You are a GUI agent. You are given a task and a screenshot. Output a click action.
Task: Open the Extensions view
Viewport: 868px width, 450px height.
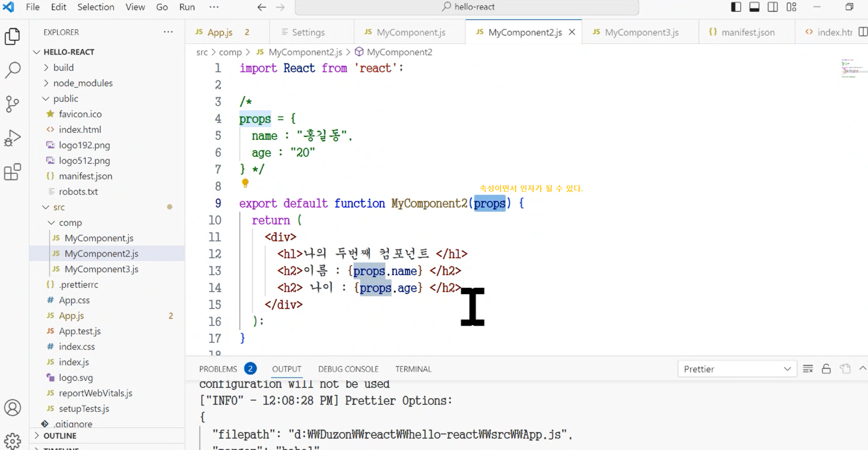click(12, 172)
